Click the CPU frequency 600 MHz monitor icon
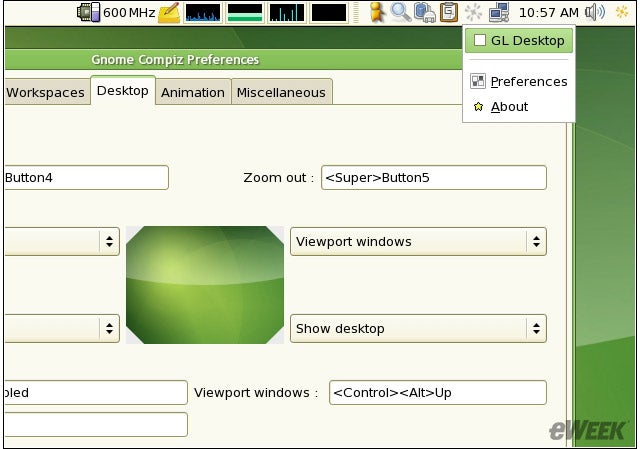The height and width of the screenshot is (449, 640). pyautogui.click(x=89, y=12)
